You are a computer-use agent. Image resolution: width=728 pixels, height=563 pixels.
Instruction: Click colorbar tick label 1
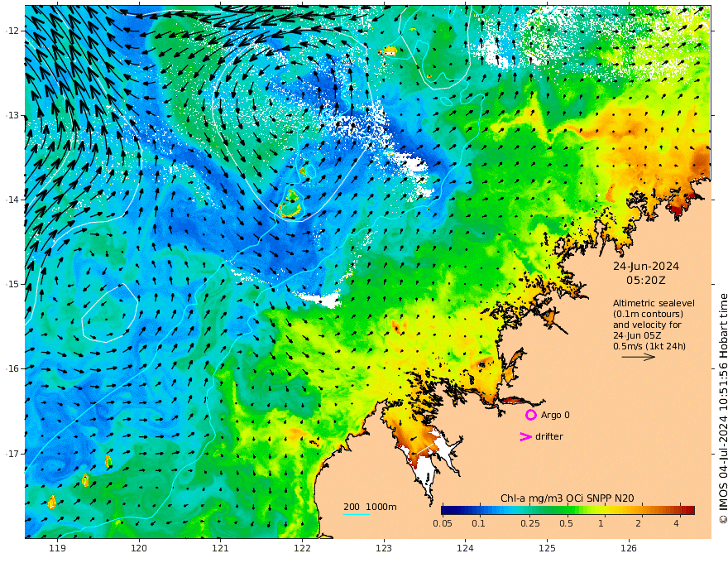click(601, 523)
